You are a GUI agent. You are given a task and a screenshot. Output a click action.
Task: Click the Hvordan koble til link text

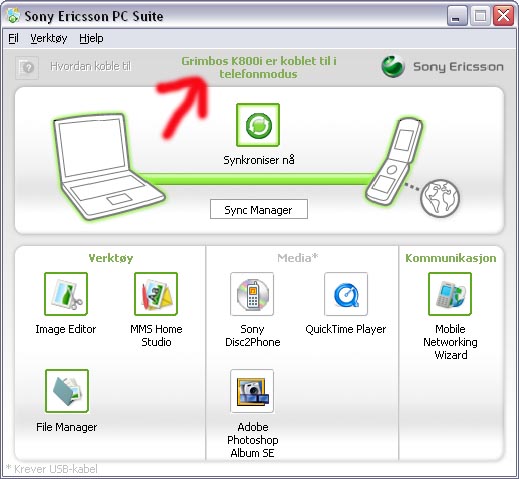point(91,66)
